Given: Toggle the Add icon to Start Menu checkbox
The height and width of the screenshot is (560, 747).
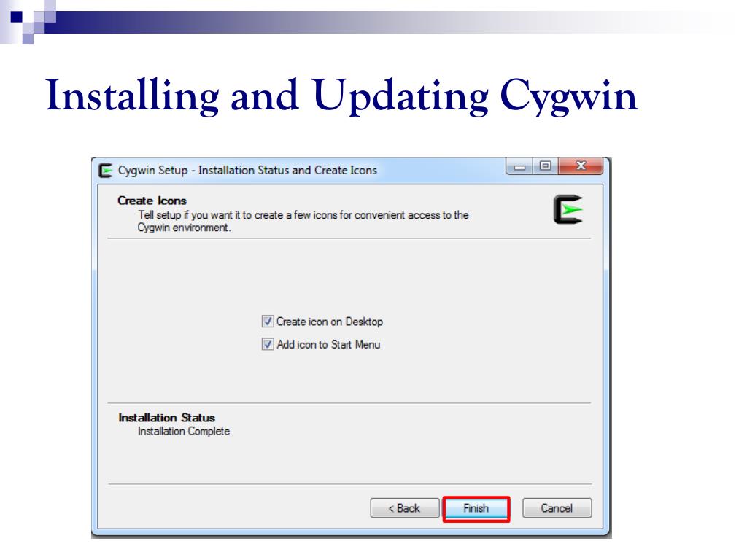Looking at the screenshot, I should pyautogui.click(x=268, y=344).
